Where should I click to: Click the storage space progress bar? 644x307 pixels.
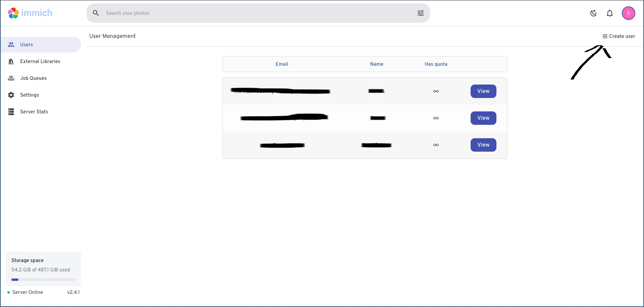(x=43, y=279)
